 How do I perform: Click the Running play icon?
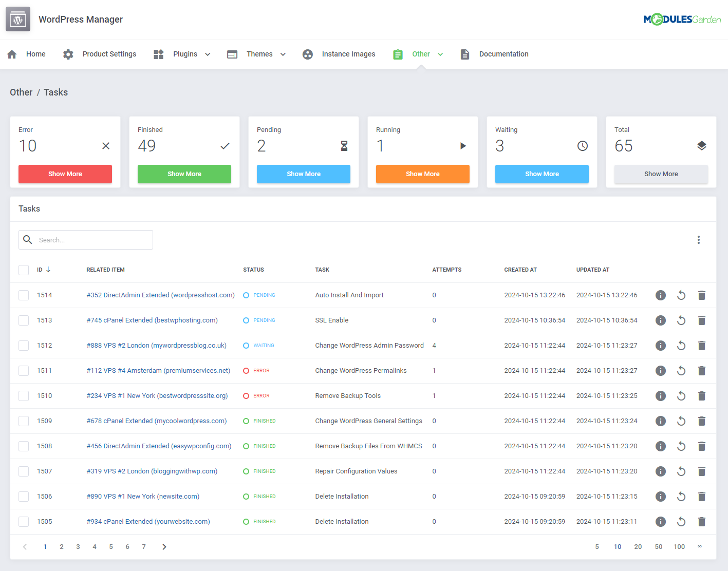pyautogui.click(x=463, y=146)
